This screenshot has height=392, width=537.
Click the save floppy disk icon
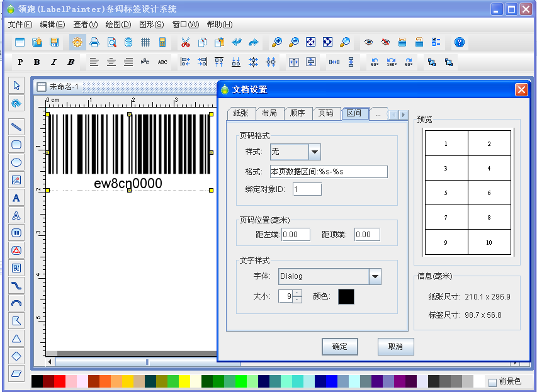54,42
